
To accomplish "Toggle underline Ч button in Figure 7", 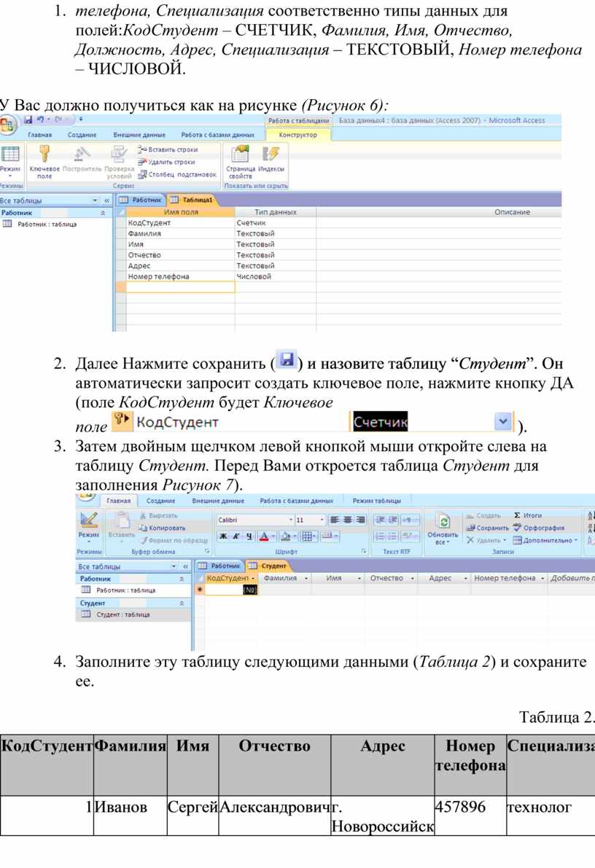I will [249, 536].
